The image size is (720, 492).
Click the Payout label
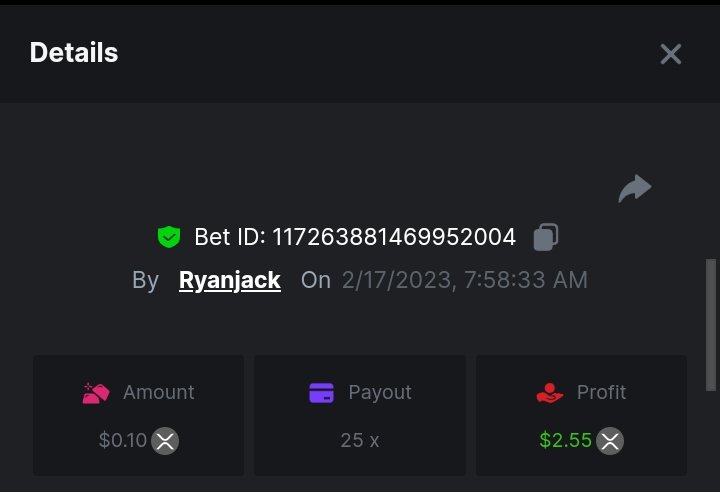[380, 393]
